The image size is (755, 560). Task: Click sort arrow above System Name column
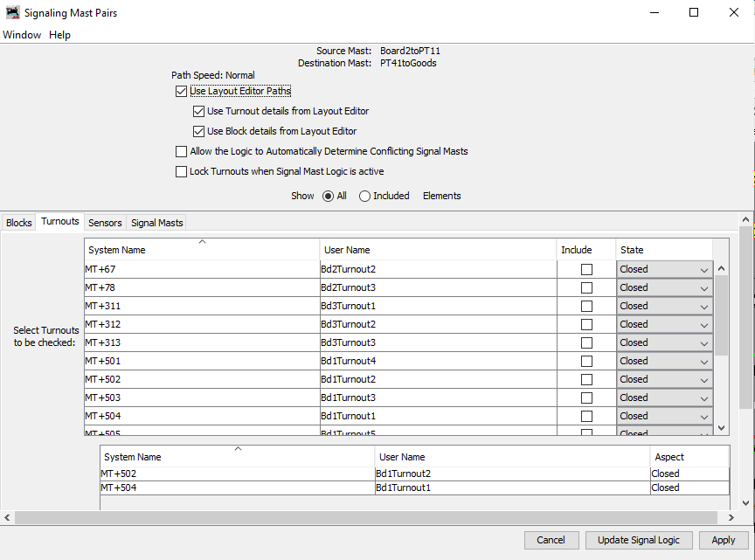202,241
